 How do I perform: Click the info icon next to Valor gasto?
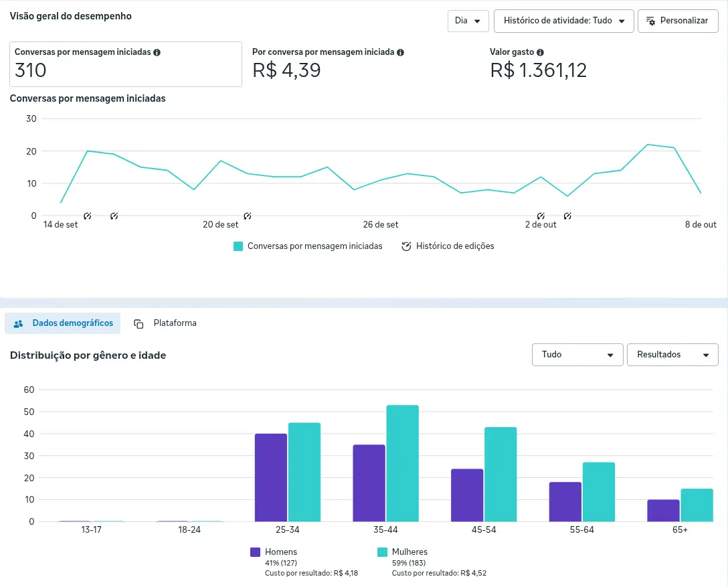[x=540, y=52]
